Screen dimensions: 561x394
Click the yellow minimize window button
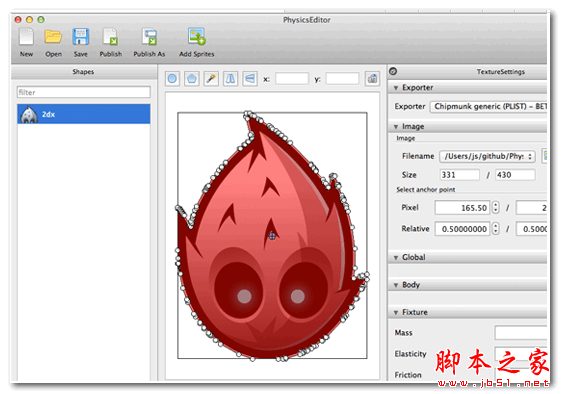[x=29, y=20]
